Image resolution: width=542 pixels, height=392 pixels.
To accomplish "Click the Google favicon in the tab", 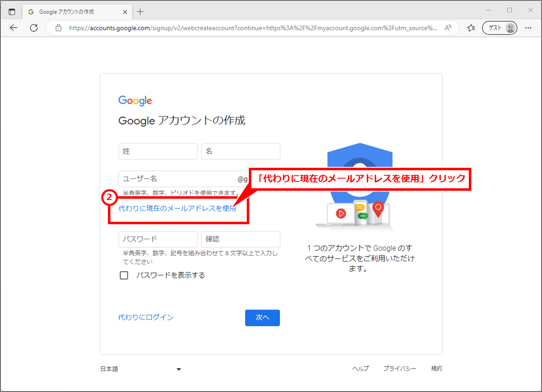I will [31, 12].
